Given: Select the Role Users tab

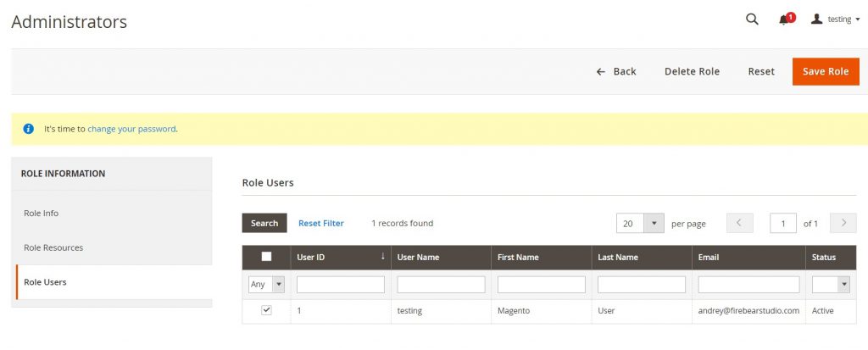Looking at the screenshot, I should 45,282.
